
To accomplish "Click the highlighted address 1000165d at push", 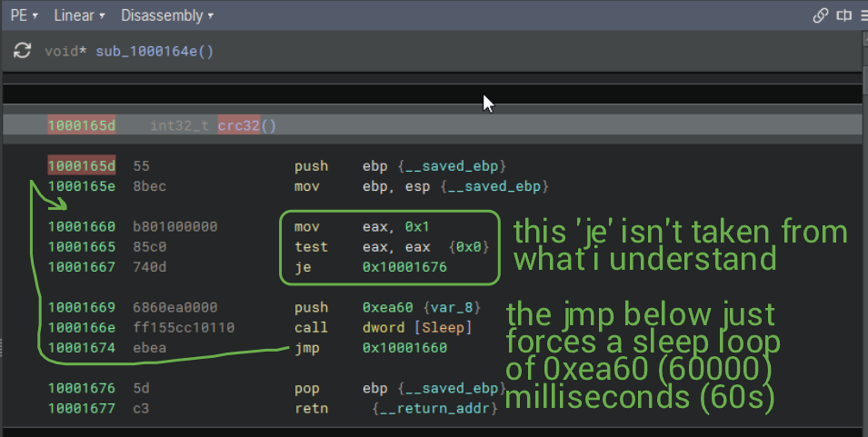I will click(x=82, y=166).
